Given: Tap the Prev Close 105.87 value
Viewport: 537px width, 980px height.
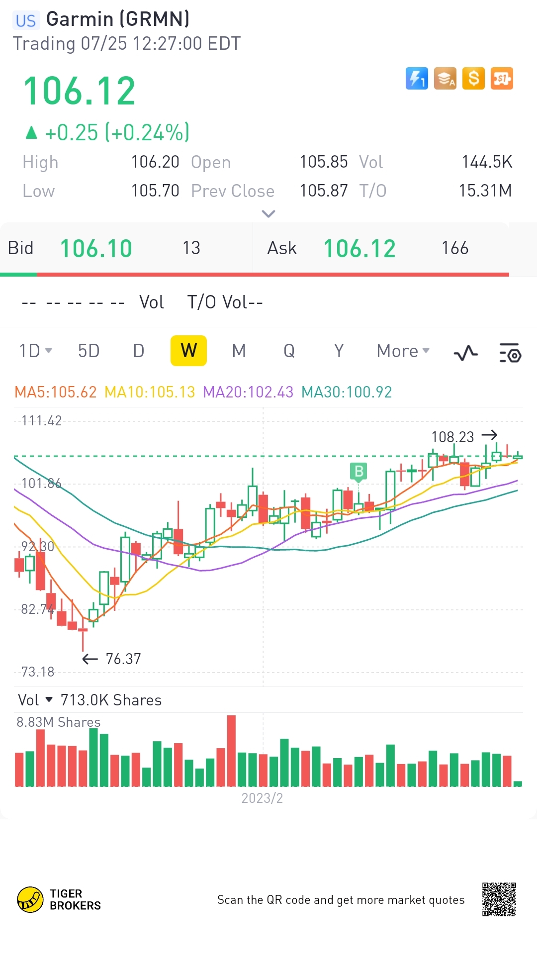Looking at the screenshot, I should 324,191.
